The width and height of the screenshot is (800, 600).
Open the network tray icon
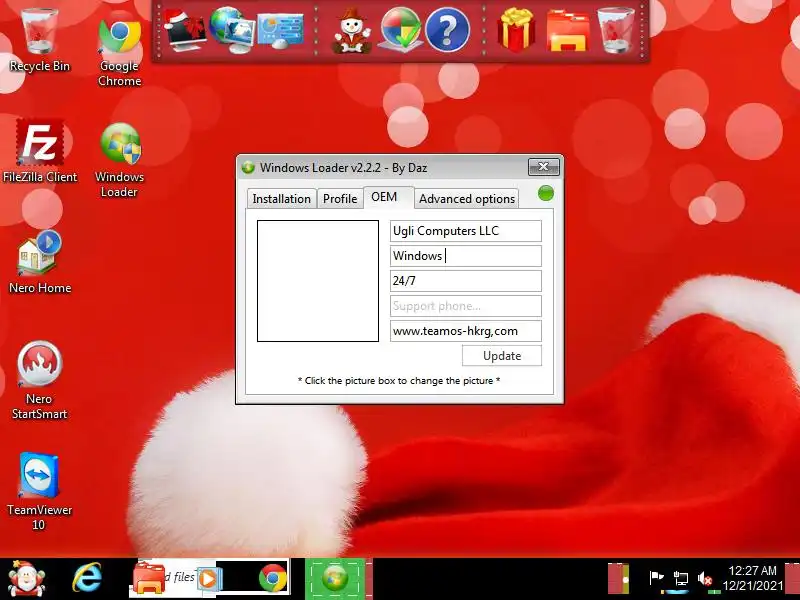681,580
